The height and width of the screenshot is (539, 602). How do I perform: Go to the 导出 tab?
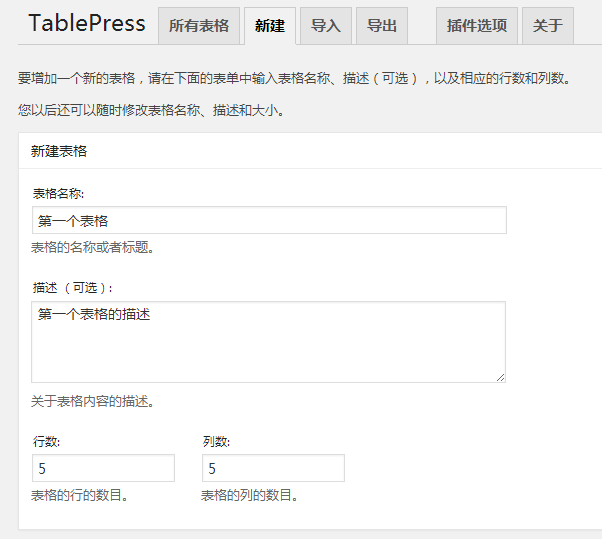click(x=381, y=27)
